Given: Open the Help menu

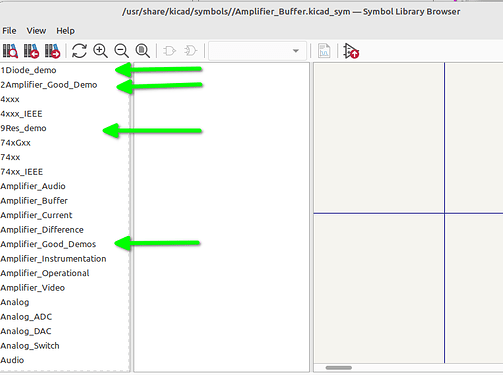Looking at the screenshot, I should (x=65, y=31).
